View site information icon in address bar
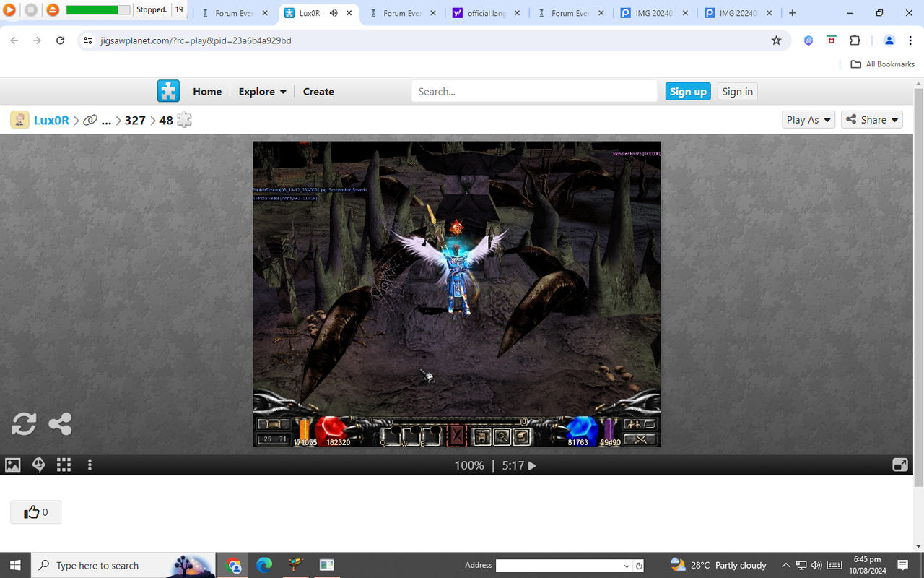This screenshot has height=578, width=924. (88, 40)
